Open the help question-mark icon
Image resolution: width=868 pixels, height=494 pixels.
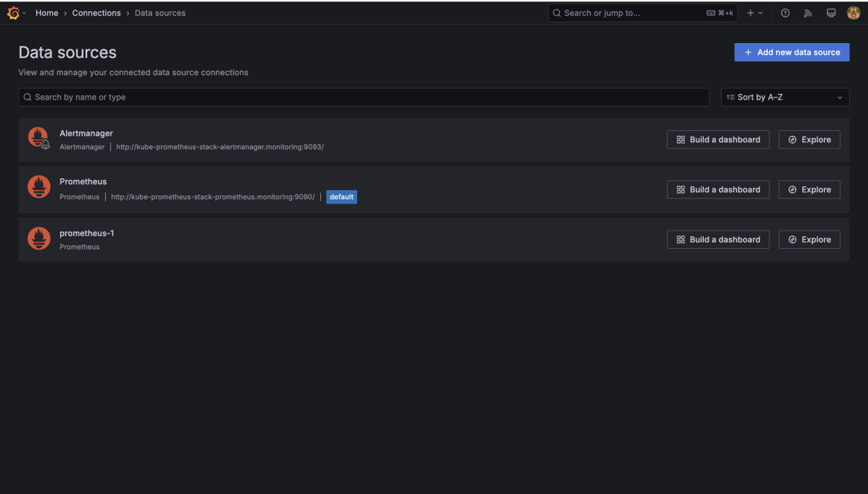tap(785, 13)
